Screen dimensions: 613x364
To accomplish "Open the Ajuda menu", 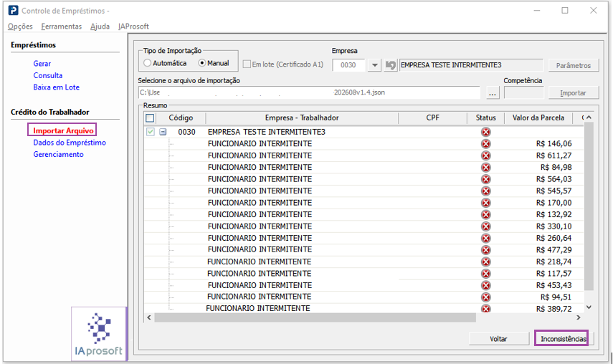I will coord(100,27).
